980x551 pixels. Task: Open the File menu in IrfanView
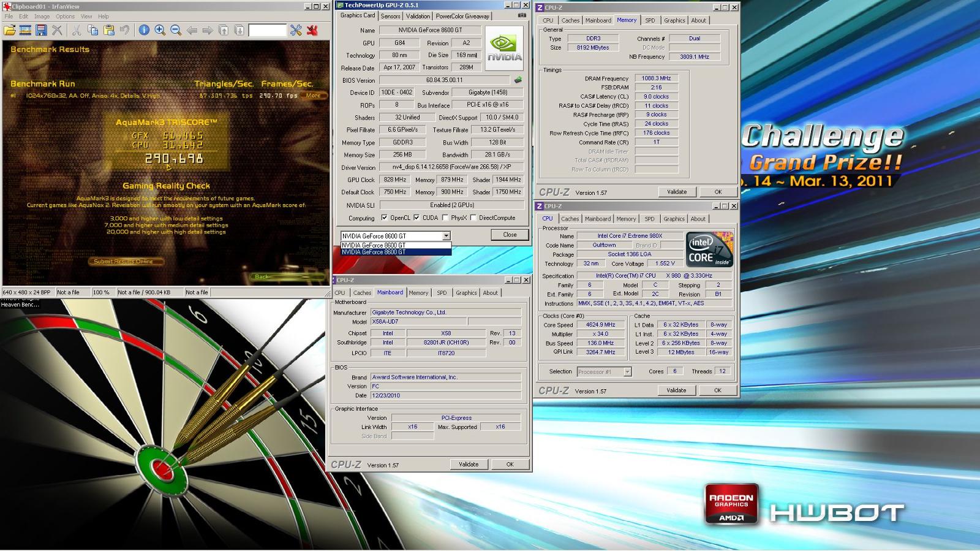click(x=9, y=17)
